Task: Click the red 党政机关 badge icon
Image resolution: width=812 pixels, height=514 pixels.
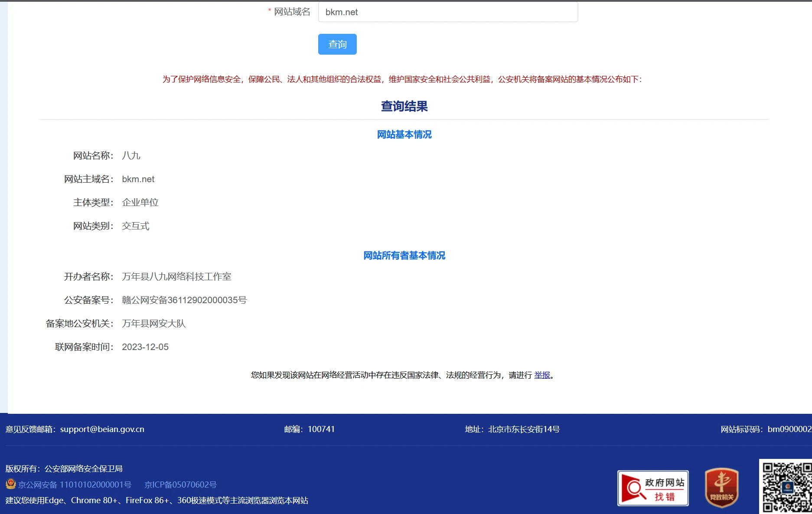Action: [721, 488]
